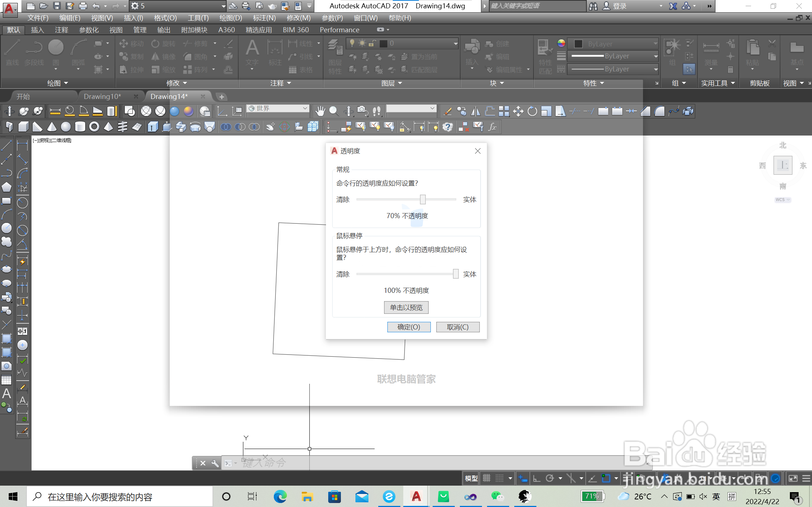This screenshot has width=812, height=507.
Task: Toggle object snap tracking in the status bar
Action: click(x=592, y=478)
